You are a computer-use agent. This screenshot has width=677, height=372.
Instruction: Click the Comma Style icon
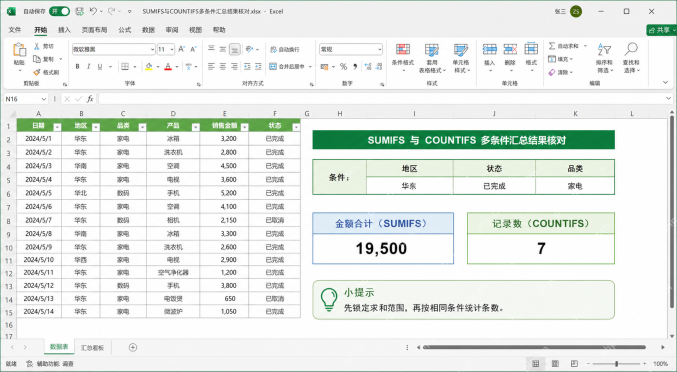pos(355,66)
